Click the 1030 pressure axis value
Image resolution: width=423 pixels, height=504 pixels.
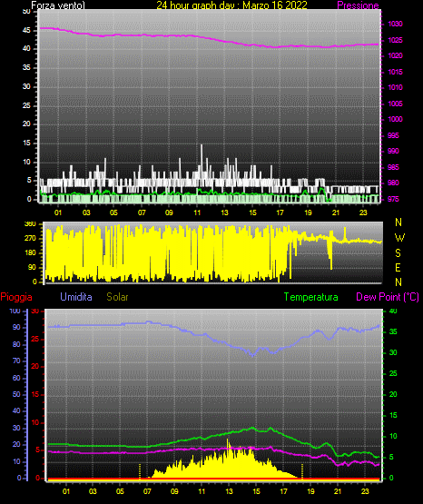[x=395, y=24]
